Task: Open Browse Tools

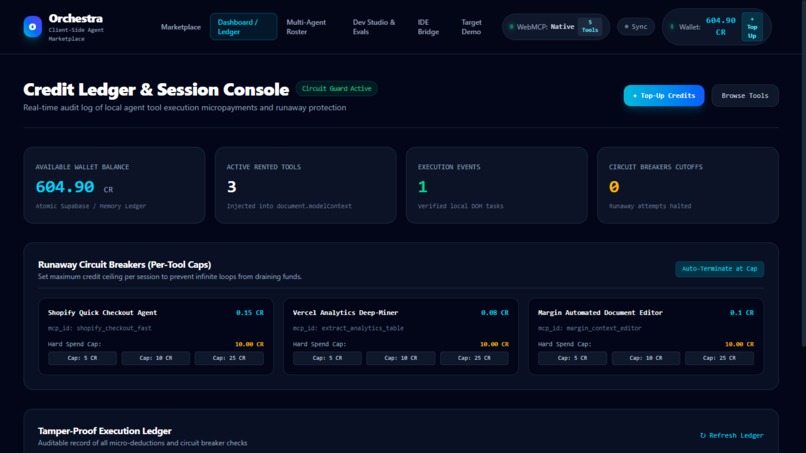Action: tap(745, 96)
